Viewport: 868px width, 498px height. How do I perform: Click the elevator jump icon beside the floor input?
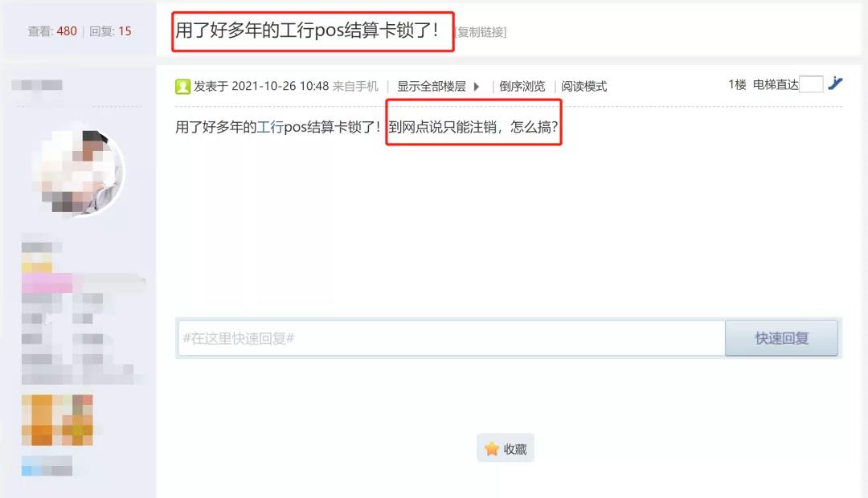835,84
